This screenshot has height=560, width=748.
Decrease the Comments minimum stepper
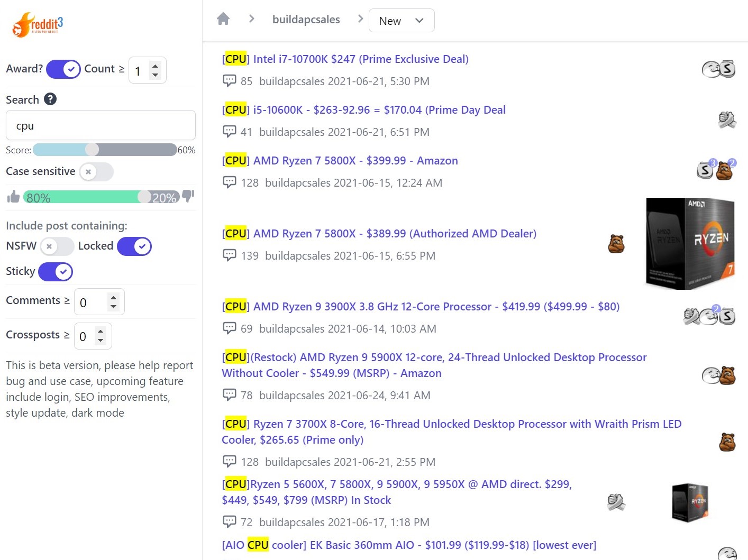point(113,307)
